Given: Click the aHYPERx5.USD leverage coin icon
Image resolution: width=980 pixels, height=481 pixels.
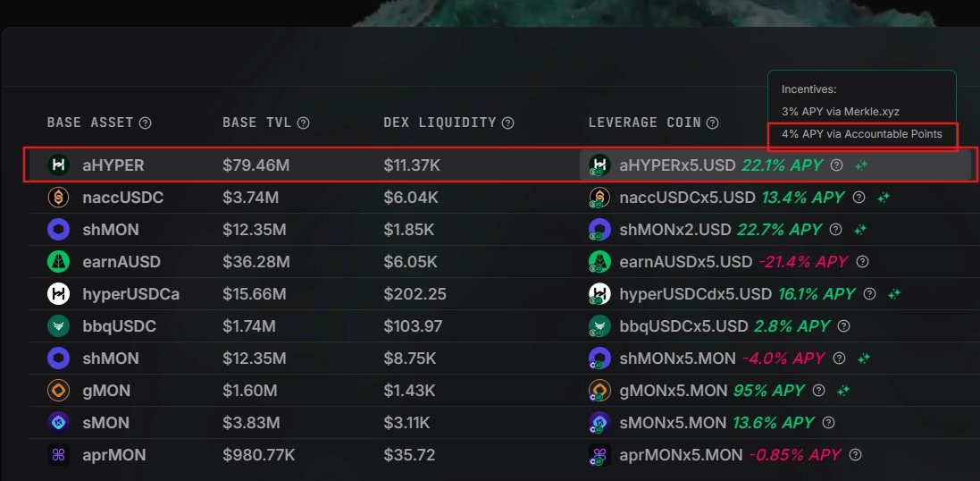Looking at the screenshot, I should pos(599,165).
